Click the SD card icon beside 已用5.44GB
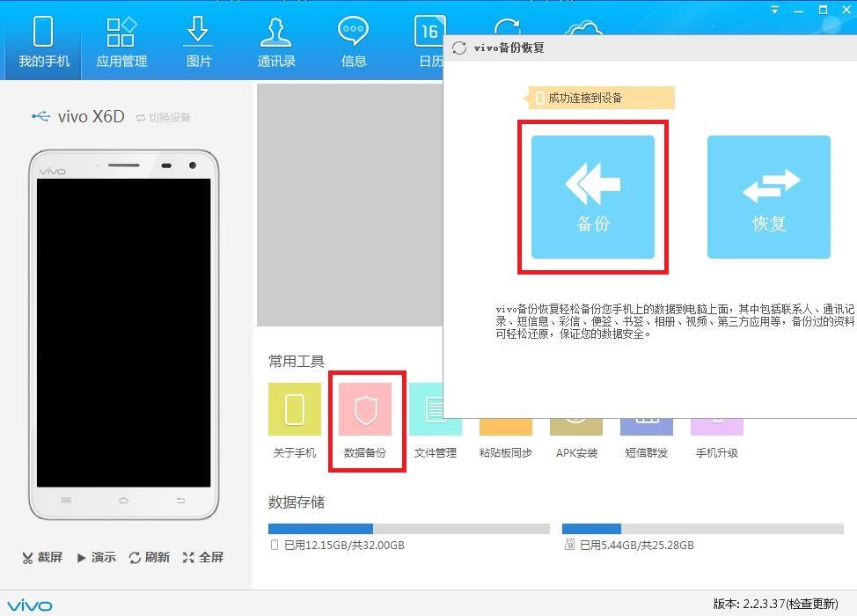Viewport: 857px width, 616px height. click(569, 545)
